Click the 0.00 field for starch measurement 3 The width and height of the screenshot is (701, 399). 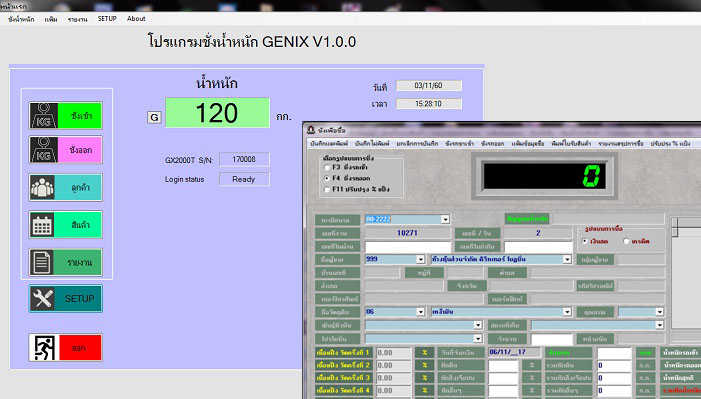[x=393, y=378]
